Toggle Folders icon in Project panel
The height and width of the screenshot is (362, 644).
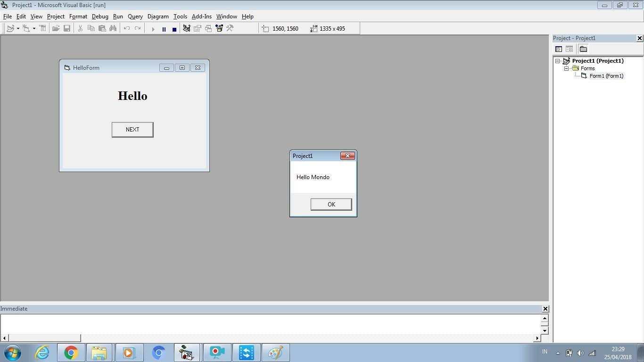(583, 49)
